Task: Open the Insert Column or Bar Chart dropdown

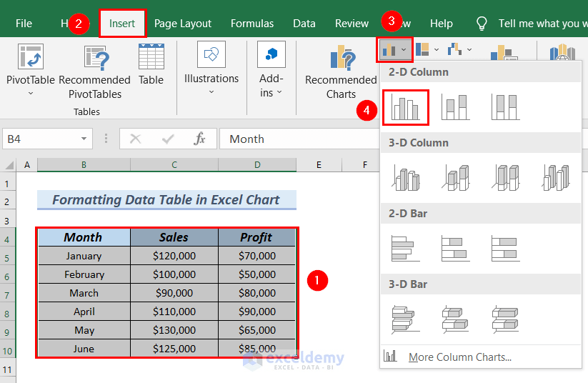Action: point(394,49)
